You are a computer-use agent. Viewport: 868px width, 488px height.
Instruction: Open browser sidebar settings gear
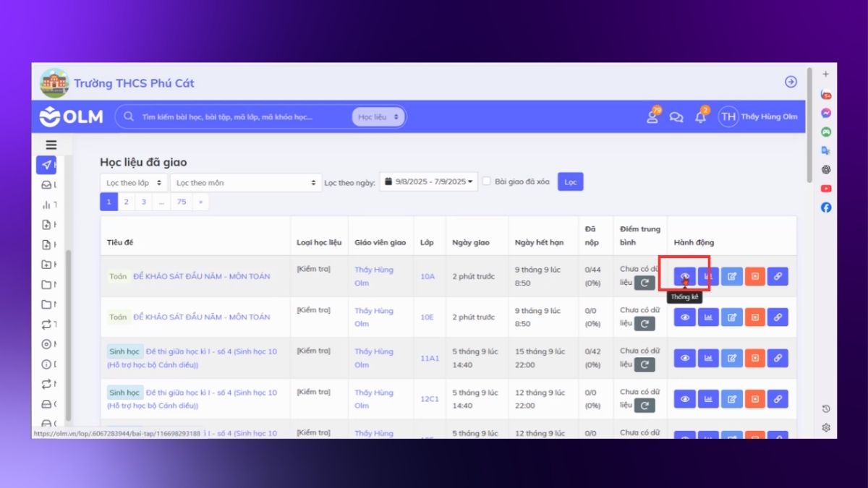point(826,427)
